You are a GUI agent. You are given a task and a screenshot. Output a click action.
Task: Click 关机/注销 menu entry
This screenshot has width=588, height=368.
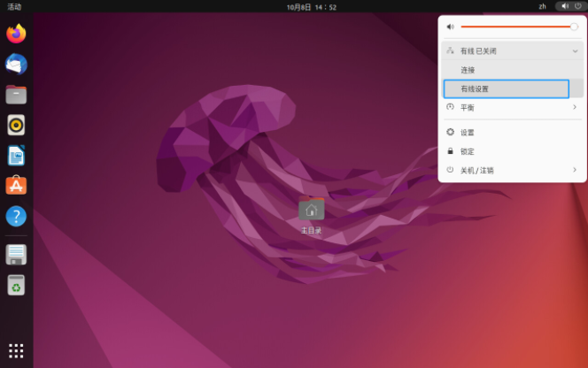[x=512, y=170]
